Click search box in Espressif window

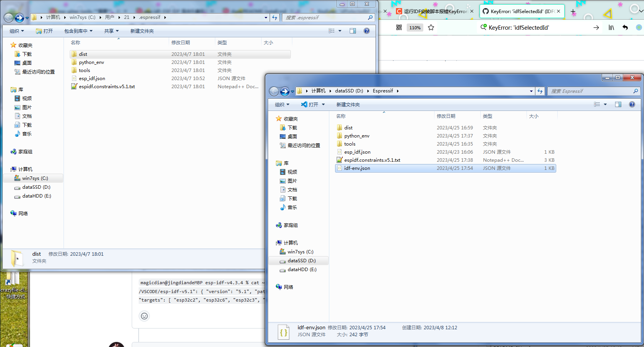coord(594,91)
